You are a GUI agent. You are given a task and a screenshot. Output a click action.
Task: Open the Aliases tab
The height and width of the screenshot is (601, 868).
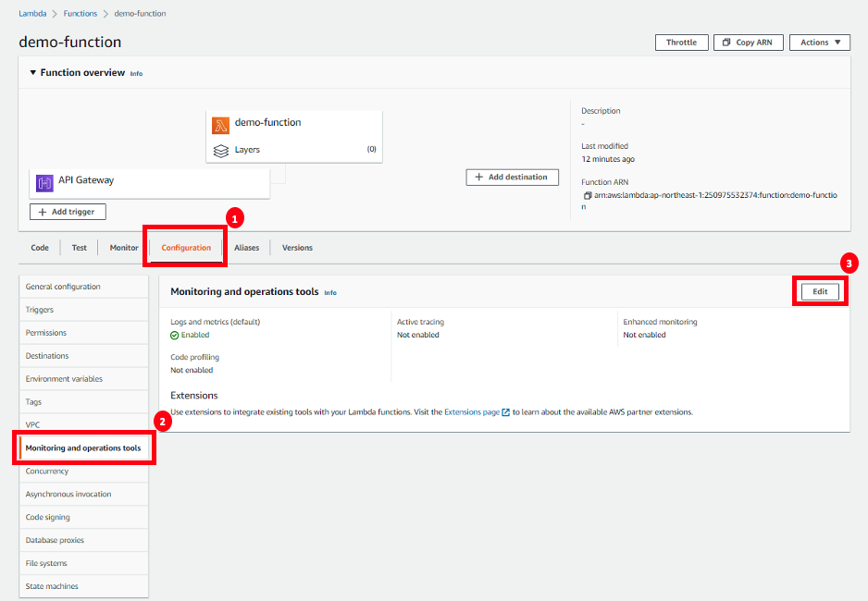click(246, 248)
